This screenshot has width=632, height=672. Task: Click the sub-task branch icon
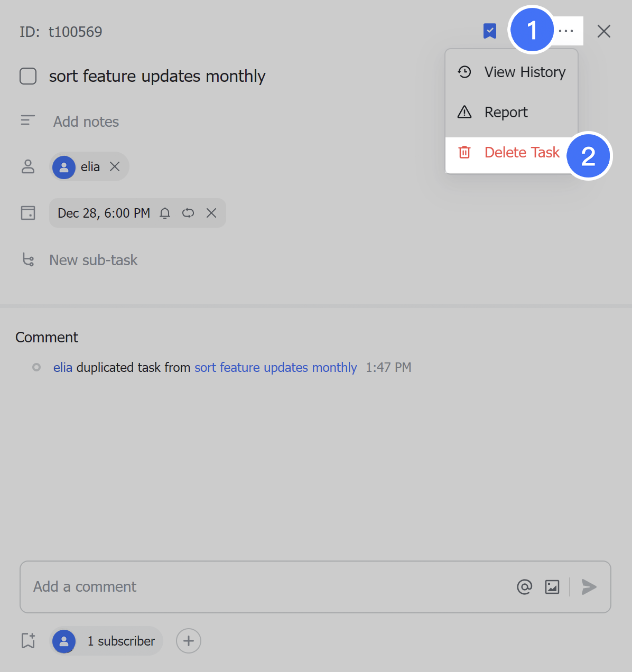point(27,259)
